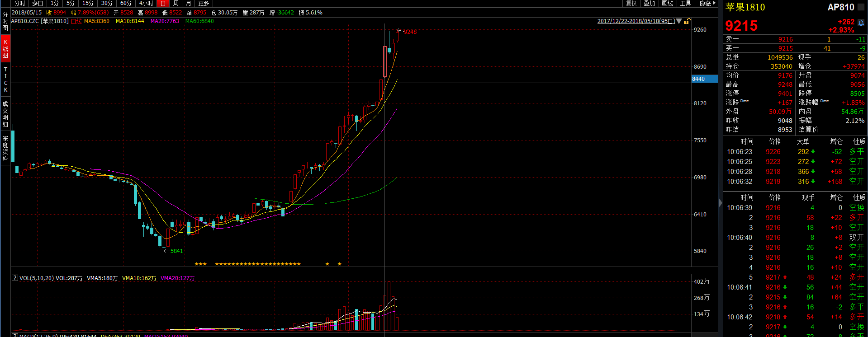Switch to the 5分 timeframe

pyautogui.click(x=71, y=3)
